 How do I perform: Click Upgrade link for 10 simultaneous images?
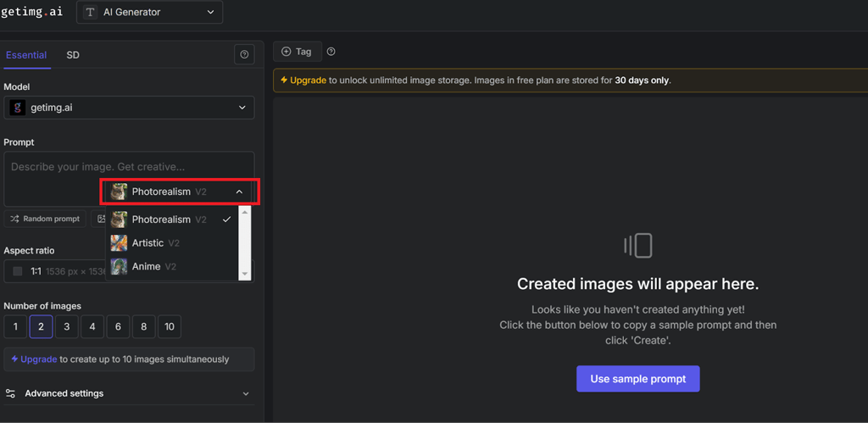[39, 359]
